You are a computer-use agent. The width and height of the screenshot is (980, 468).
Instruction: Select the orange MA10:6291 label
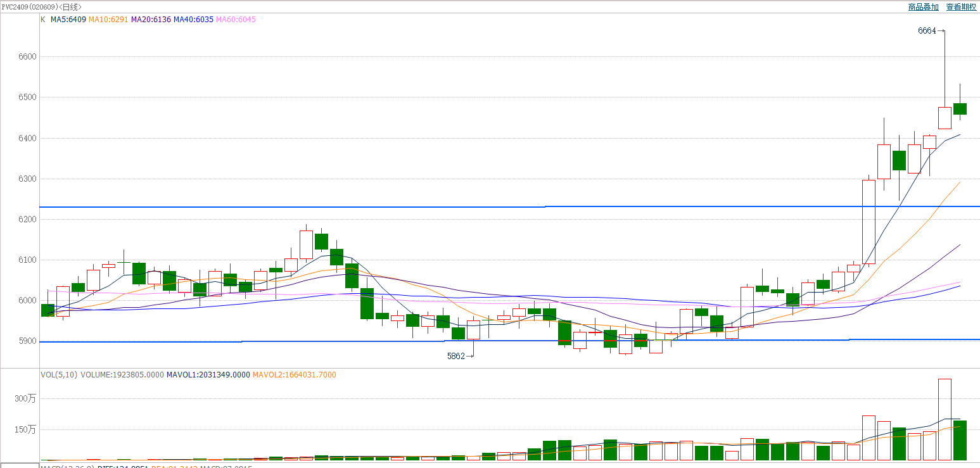pos(108,20)
